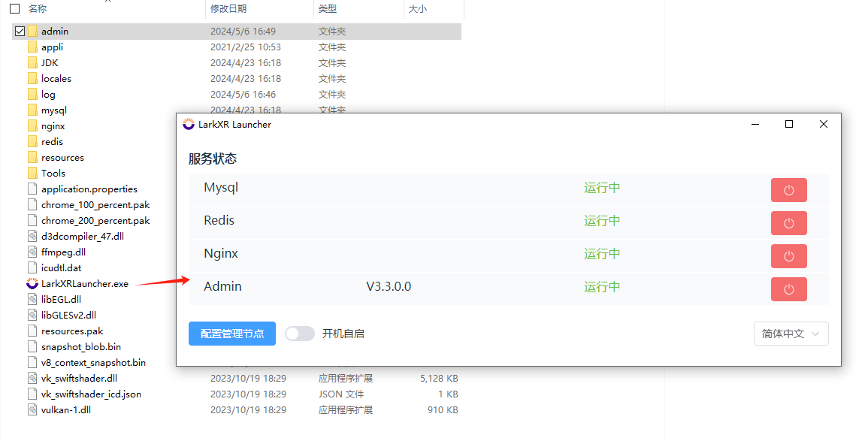The image size is (868, 441).
Task: Click the Admin service name
Action: (222, 286)
